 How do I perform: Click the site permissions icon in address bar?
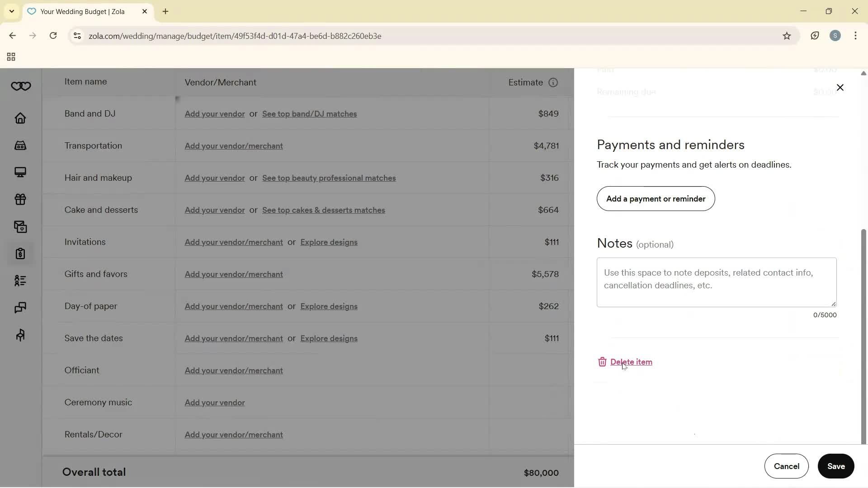click(x=77, y=36)
